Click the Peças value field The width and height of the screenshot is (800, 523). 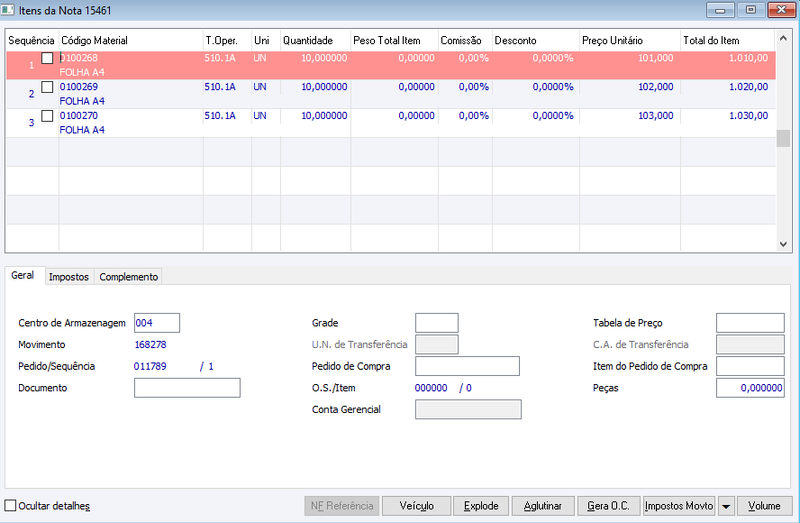(750, 388)
